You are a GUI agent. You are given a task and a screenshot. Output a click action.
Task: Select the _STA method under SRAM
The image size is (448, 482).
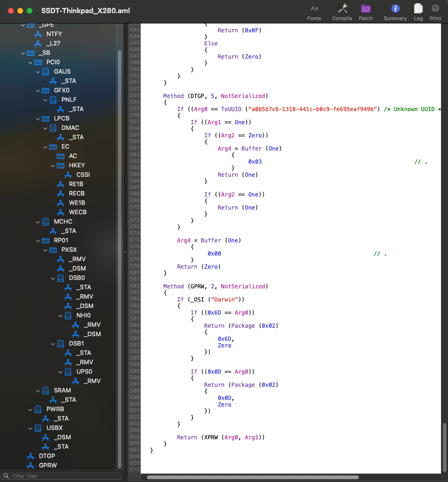coord(68,400)
